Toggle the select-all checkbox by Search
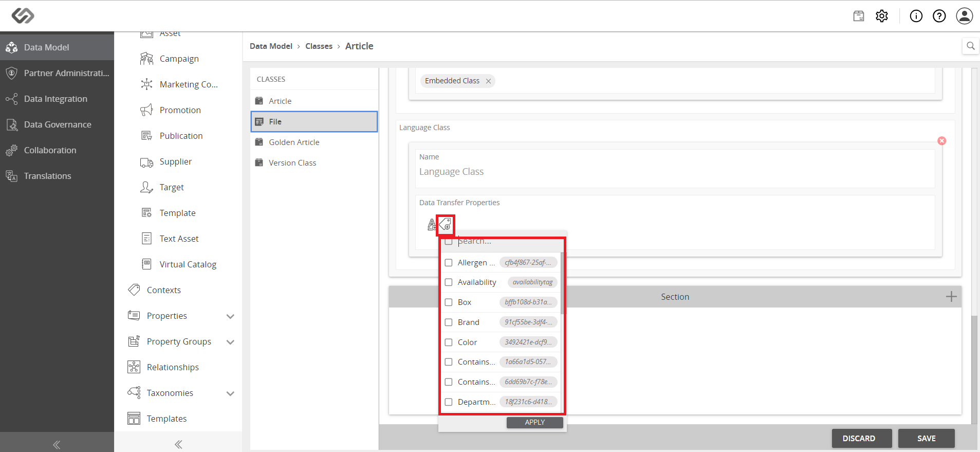 pyautogui.click(x=449, y=242)
